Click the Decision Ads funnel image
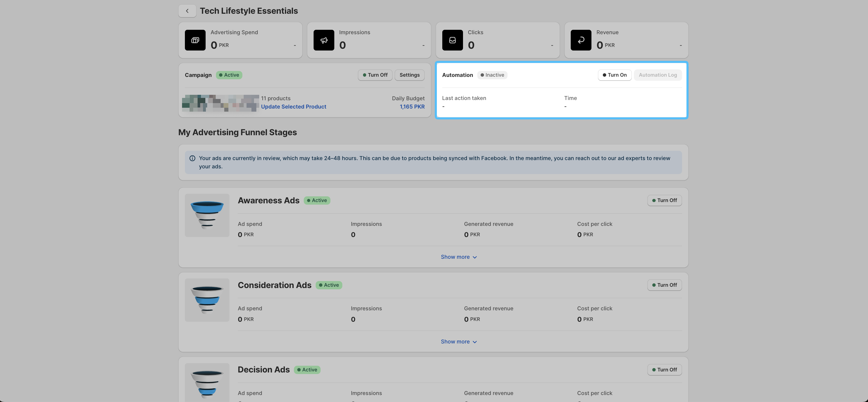The image size is (868, 402). tap(207, 383)
